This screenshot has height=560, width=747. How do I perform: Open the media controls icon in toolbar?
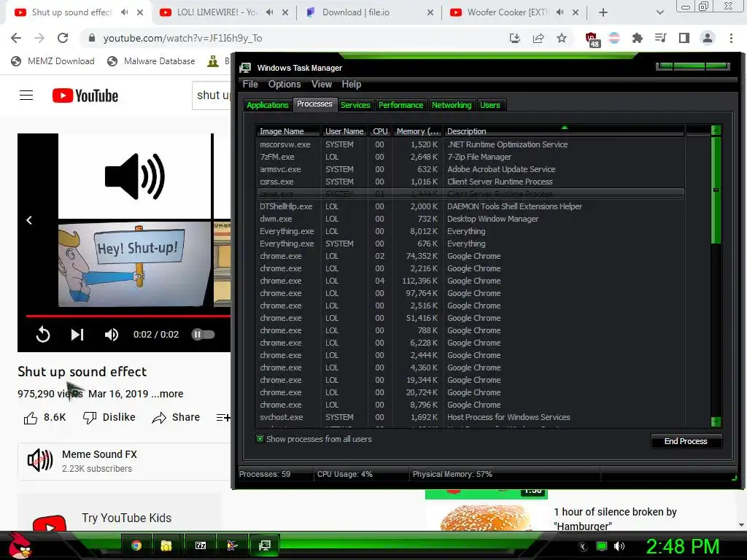click(x=661, y=38)
